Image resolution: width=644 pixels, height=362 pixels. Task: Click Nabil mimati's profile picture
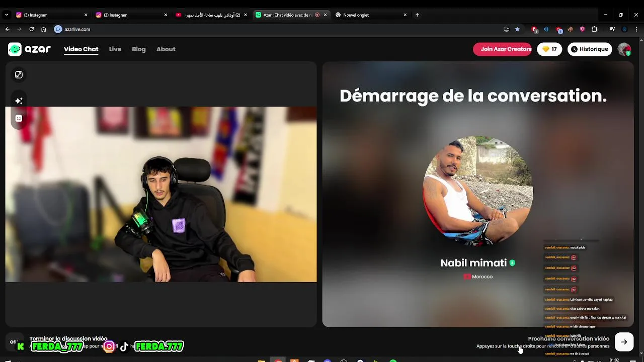[x=478, y=191]
